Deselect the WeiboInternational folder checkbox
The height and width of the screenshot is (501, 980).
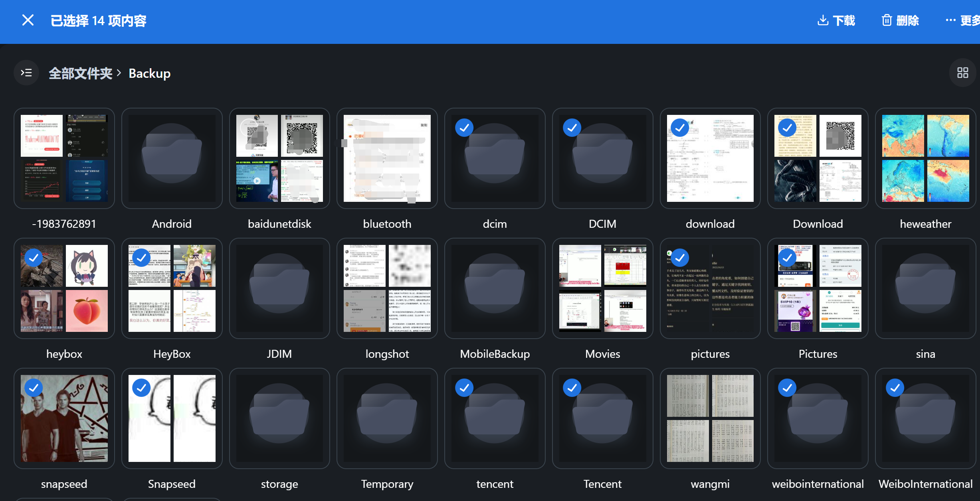[895, 388]
